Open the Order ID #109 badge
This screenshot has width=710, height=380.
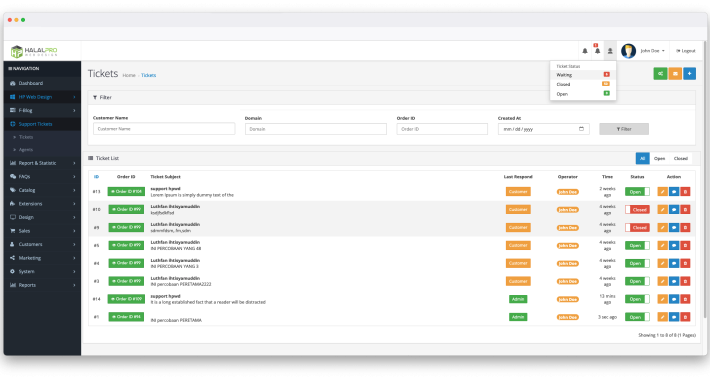point(126,299)
